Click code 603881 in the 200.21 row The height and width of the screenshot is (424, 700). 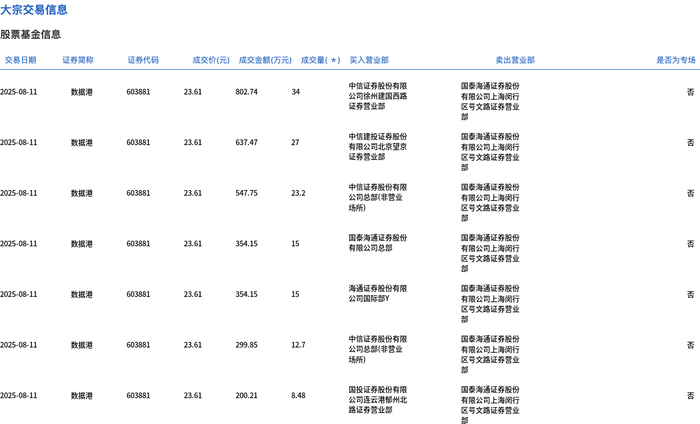(x=138, y=395)
